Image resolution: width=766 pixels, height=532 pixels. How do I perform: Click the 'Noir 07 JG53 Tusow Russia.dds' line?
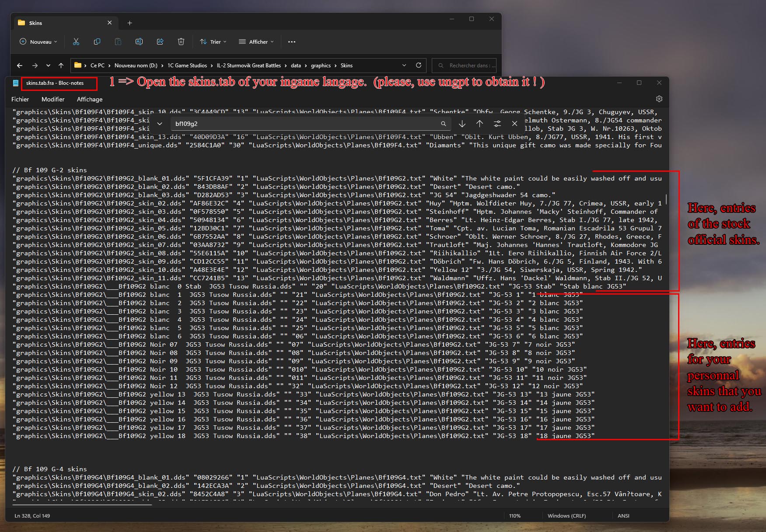pos(294,344)
